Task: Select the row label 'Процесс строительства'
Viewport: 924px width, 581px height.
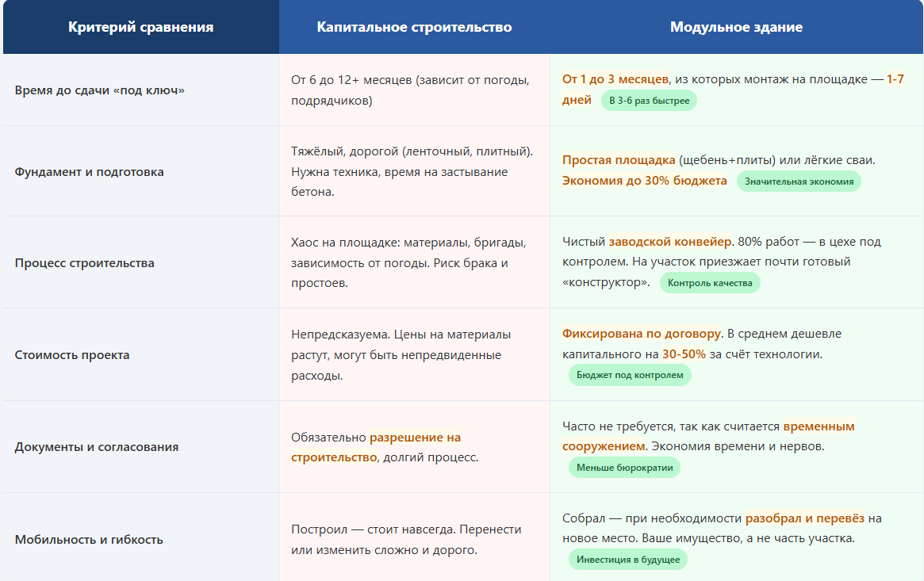Action: tap(84, 263)
